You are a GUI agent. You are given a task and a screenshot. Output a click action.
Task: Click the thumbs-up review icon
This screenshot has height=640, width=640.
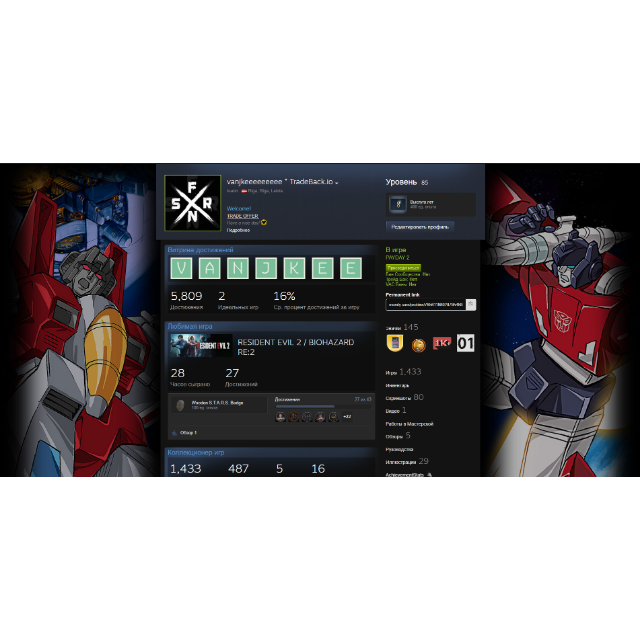pyautogui.click(x=175, y=433)
